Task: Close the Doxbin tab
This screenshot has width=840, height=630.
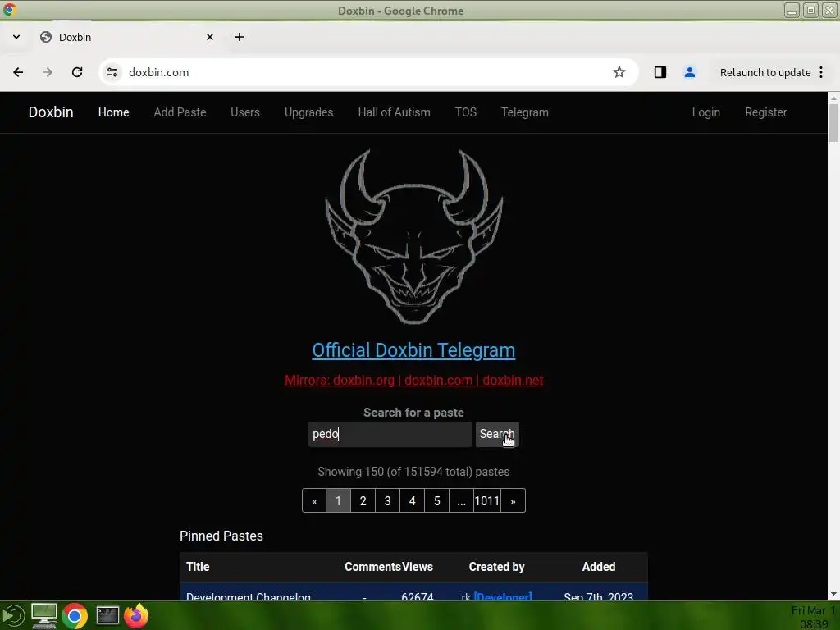Action: click(210, 37)
